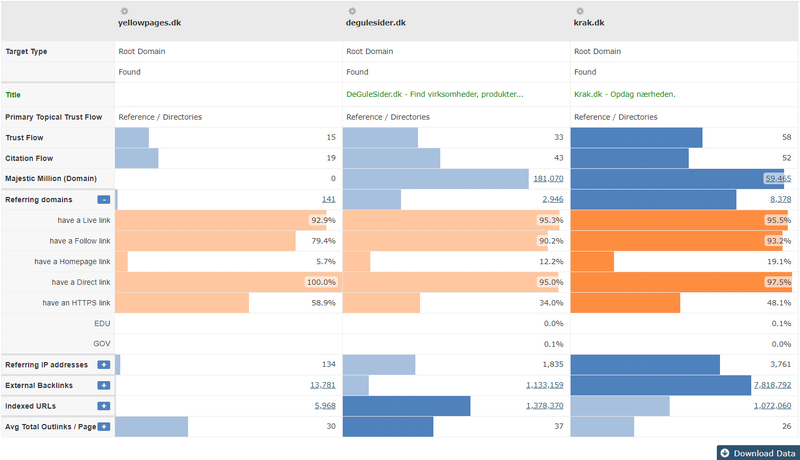Click the EDU row label
Image resolution: width=800 pixels, height=460 pixels.
pos(102,323)
